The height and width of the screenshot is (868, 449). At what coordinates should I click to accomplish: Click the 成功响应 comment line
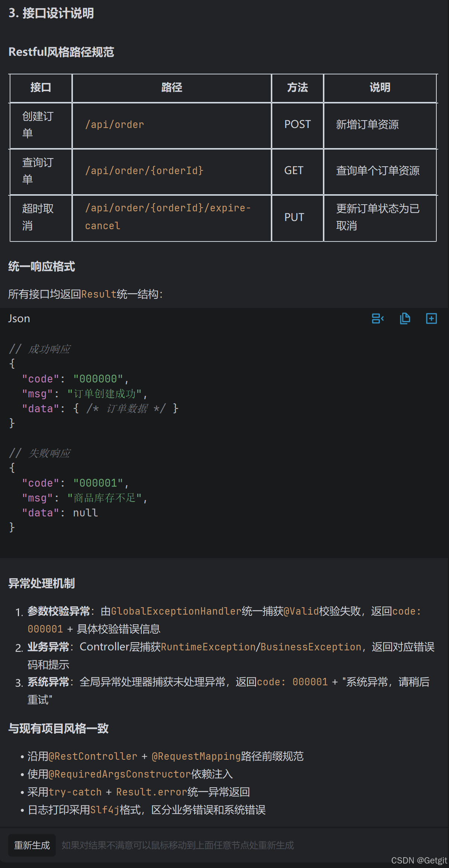pos(40,349)
